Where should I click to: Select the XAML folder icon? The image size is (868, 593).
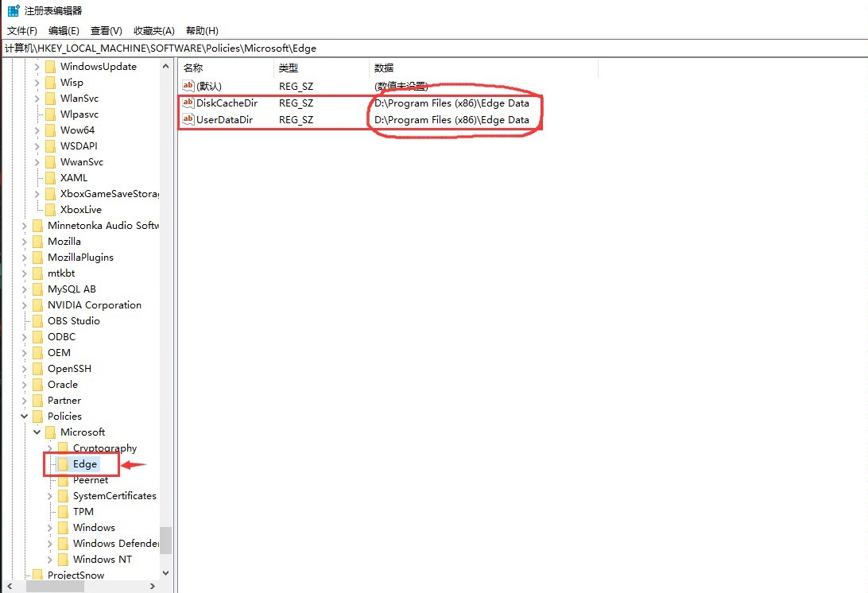coord(50,178)
